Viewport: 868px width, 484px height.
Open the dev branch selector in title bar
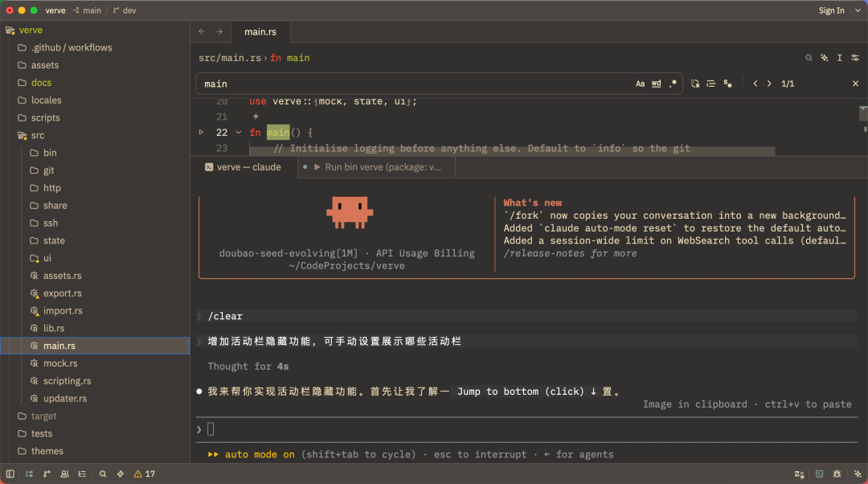(125, 10)
